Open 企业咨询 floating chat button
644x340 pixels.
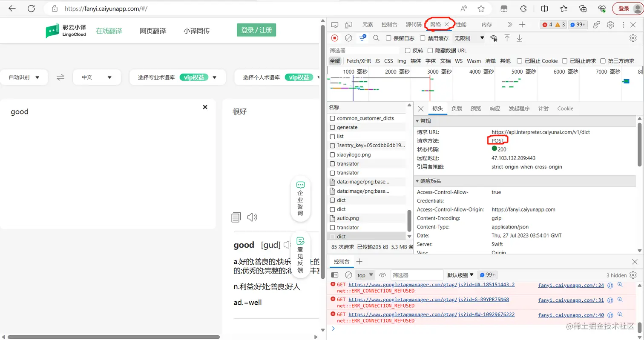pos(300,198)
